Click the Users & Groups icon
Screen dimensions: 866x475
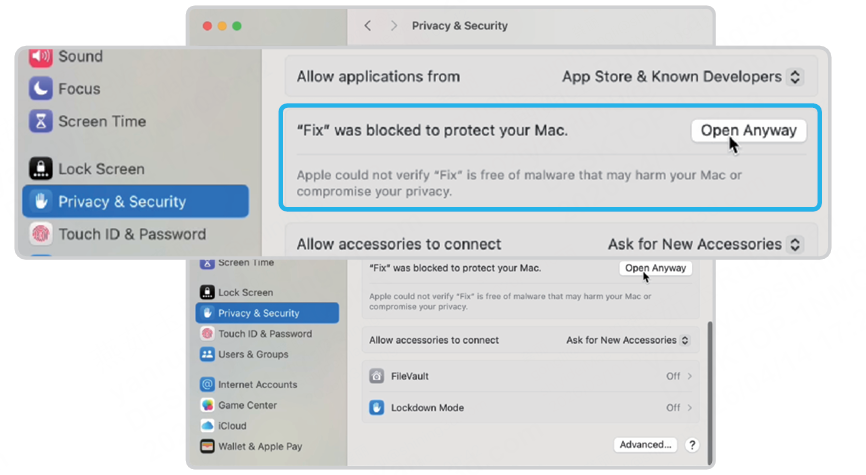(x=207, y=354)
